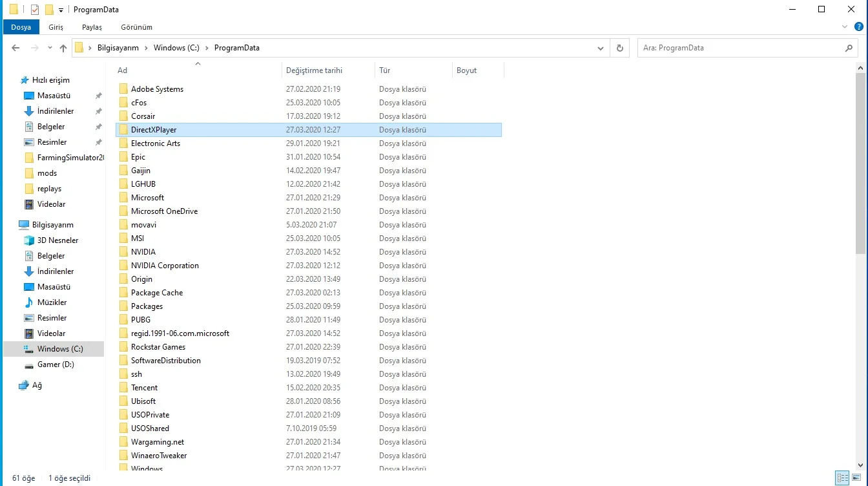Open 3D Nesneler in the navigation pane
868x486 pixels.
(57, 240)
